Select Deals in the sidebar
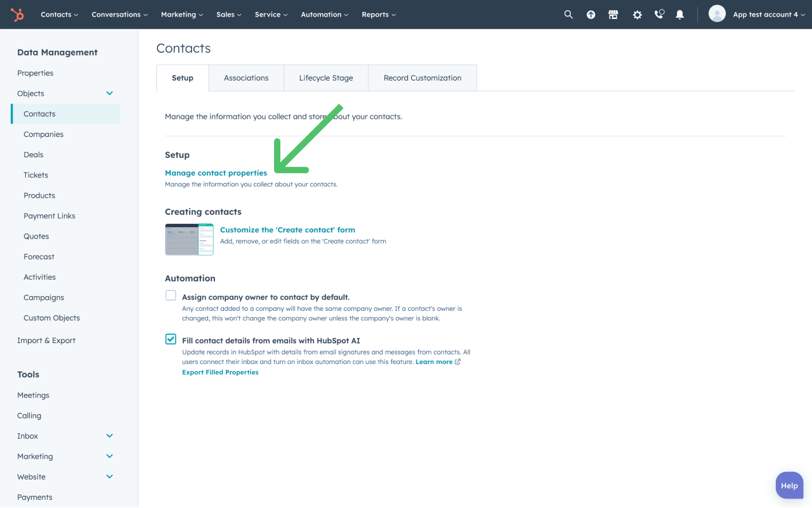This screenshot has width=812, height=508. point(34,155)
